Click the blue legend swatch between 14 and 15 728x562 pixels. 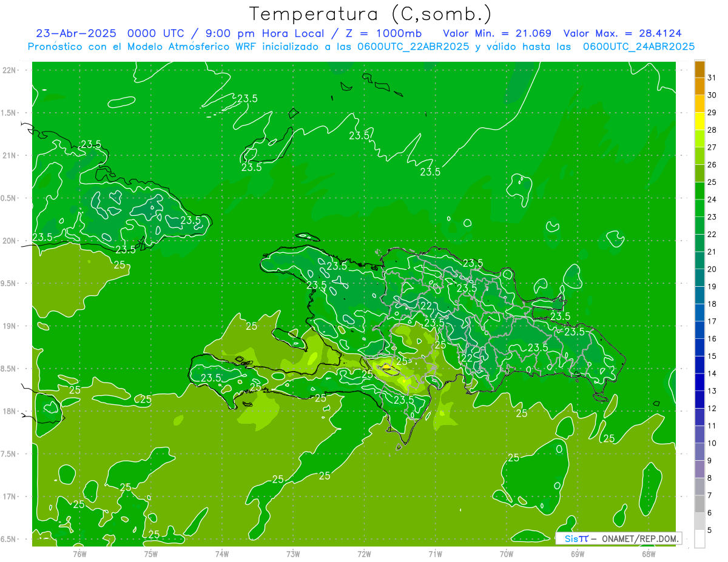(699, 365)
